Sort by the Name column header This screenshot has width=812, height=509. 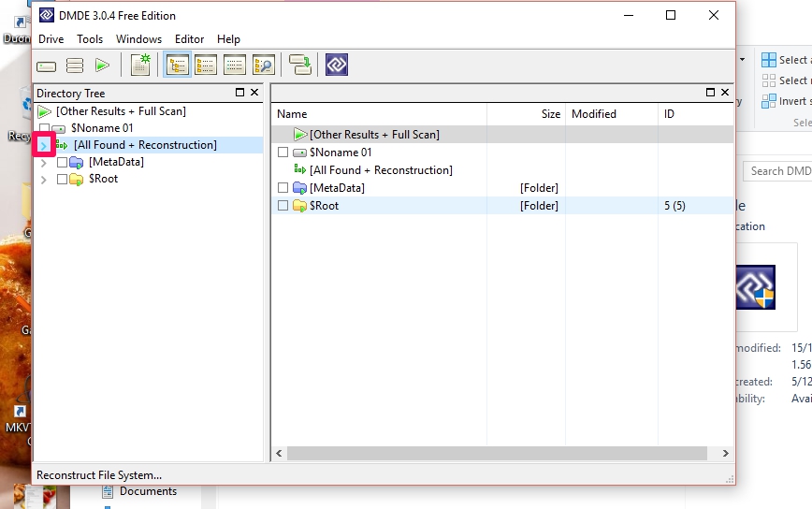click(379, 114)
